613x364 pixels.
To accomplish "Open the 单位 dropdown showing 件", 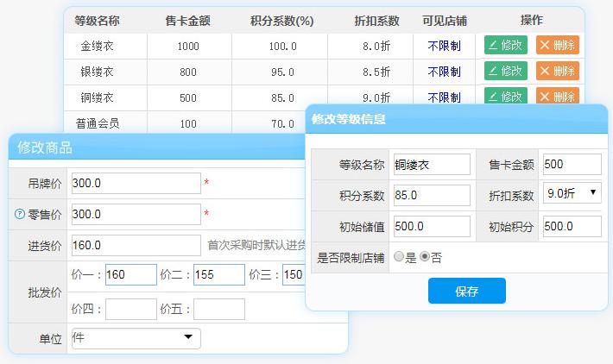I will pos(136,338).
